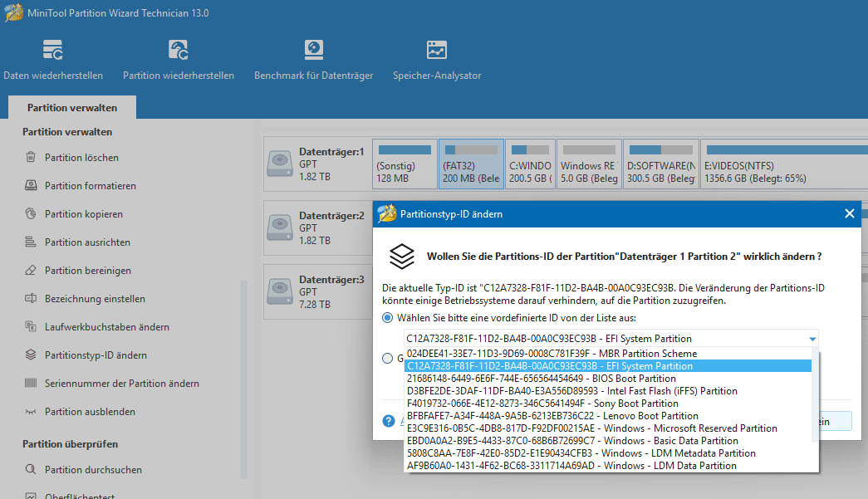
Task: Click the Bezeichnung einstellen icon
Action: pos(31,298)
